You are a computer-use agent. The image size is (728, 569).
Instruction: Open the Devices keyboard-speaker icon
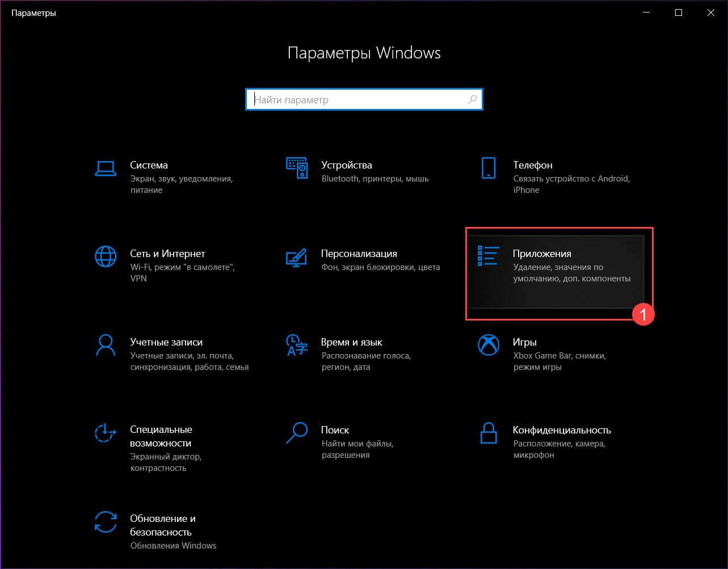(297, 168)
